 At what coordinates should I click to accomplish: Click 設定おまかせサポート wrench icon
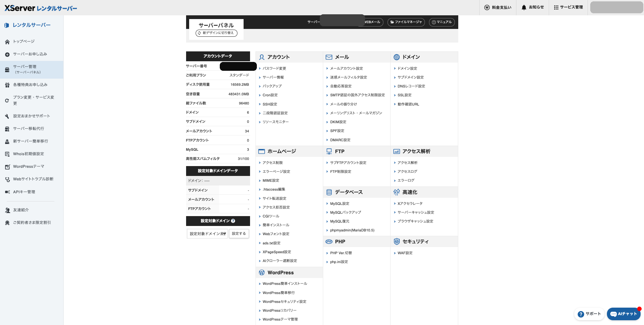tap(7, 116)
